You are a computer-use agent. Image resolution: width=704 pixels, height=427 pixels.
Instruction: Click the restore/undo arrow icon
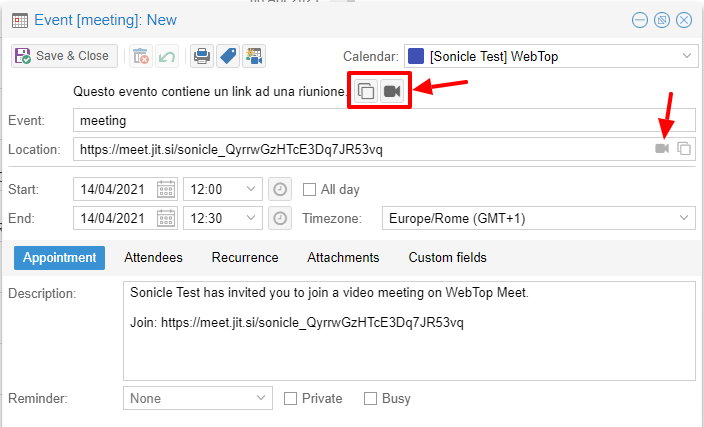pos(167,56)
